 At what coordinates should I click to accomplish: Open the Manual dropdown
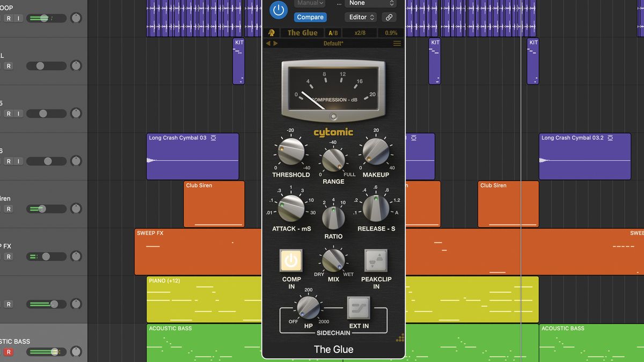[310, 3]
